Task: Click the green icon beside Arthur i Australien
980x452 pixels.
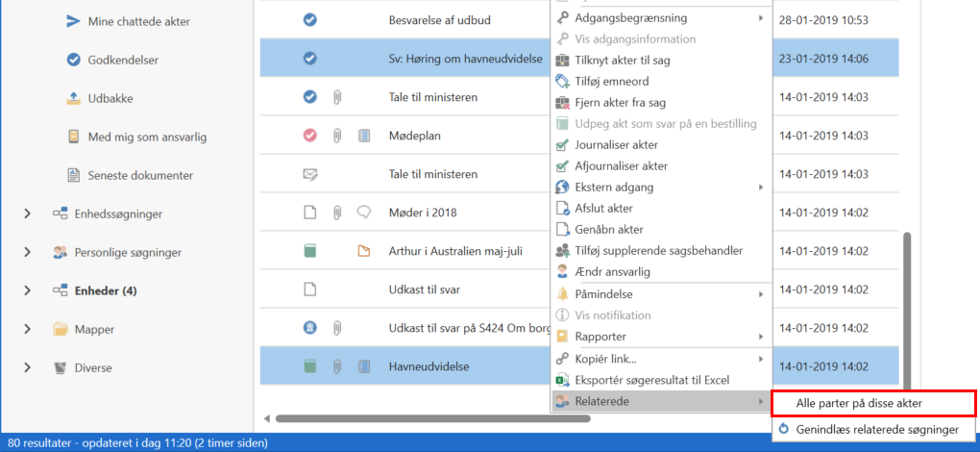Action: point(309,251)
